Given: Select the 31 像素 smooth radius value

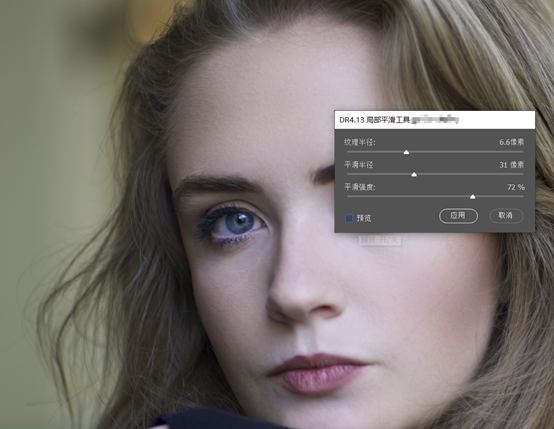Looking at the screenshot, I should [x=512, y=165].
